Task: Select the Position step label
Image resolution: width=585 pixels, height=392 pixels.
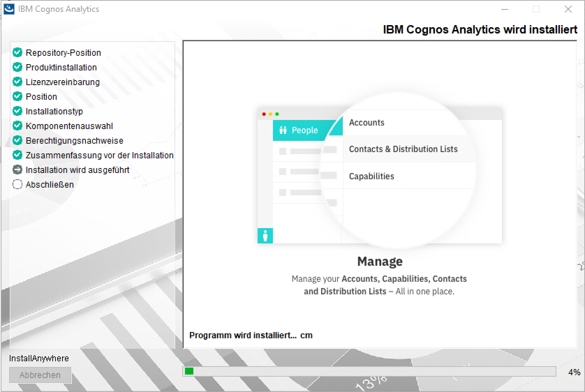Action: pos(41,97)
